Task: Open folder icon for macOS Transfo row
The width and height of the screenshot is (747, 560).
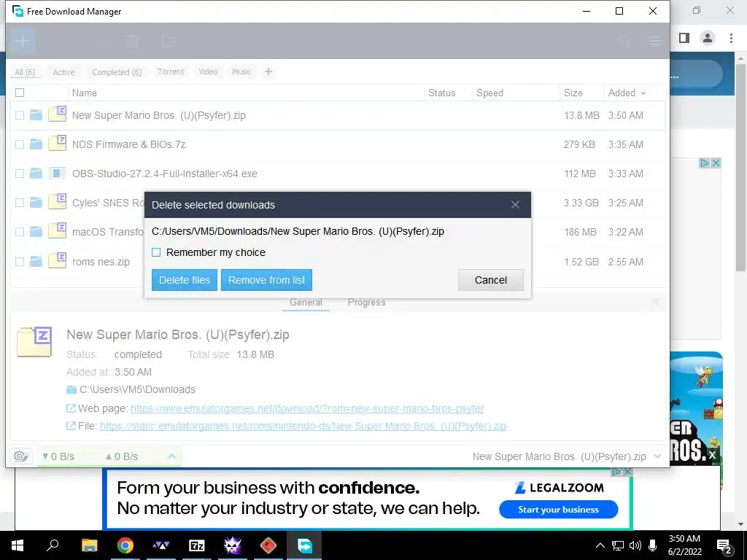Action: 36,232
